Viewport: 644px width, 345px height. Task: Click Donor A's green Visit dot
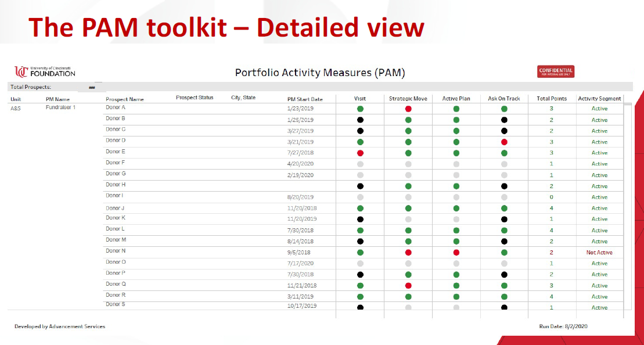360,109
